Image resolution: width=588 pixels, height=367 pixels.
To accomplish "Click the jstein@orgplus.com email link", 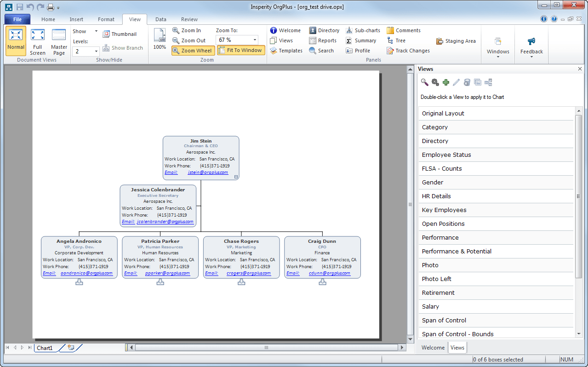I will click(208, 172).
